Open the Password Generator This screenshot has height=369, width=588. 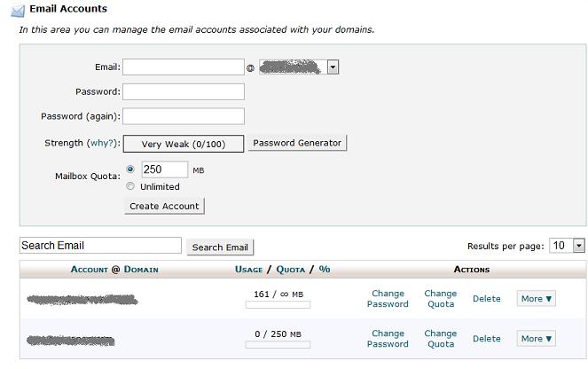(x=297, y=143)
